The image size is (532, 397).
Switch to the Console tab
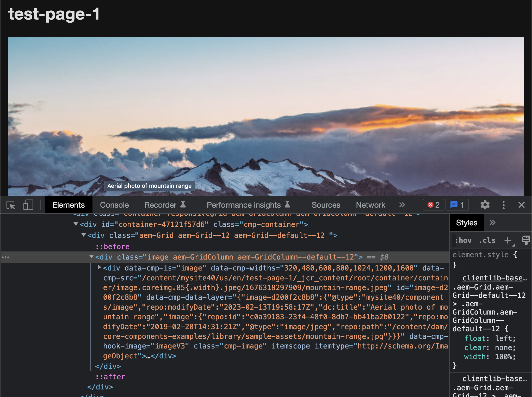pos(114,205)
